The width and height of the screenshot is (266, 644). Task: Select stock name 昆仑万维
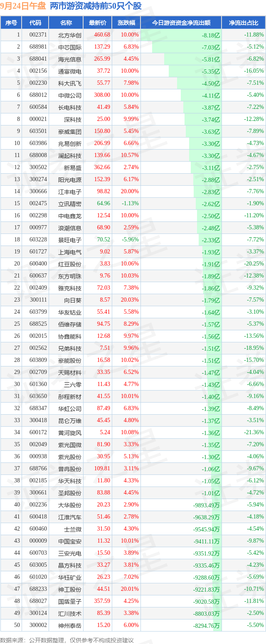point(70,420)
